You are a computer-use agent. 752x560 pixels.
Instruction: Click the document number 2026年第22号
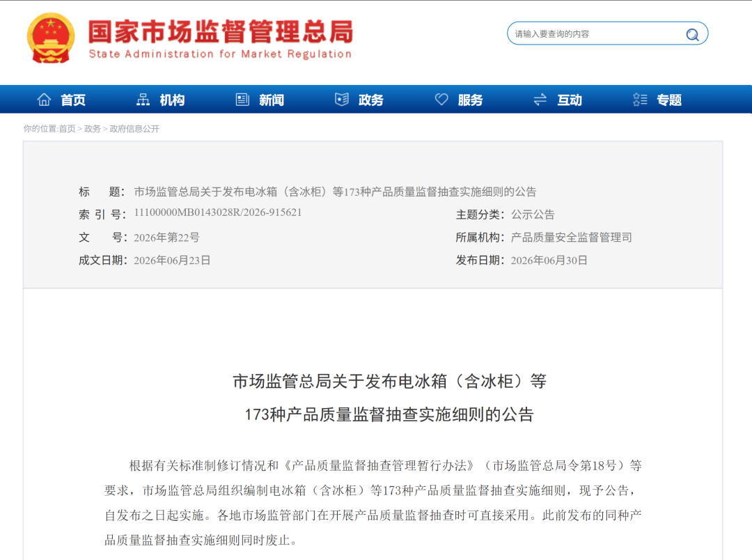pos(166,238)
